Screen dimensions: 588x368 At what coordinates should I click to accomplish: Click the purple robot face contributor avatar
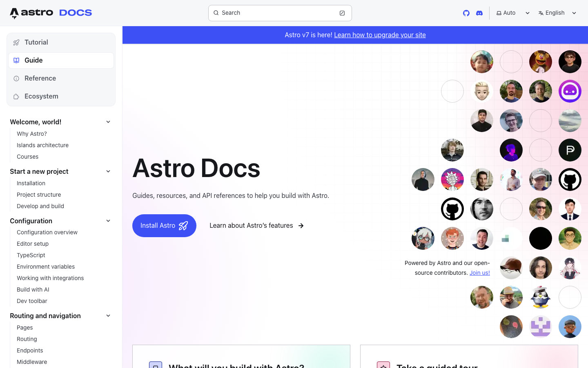pos(570,91)
